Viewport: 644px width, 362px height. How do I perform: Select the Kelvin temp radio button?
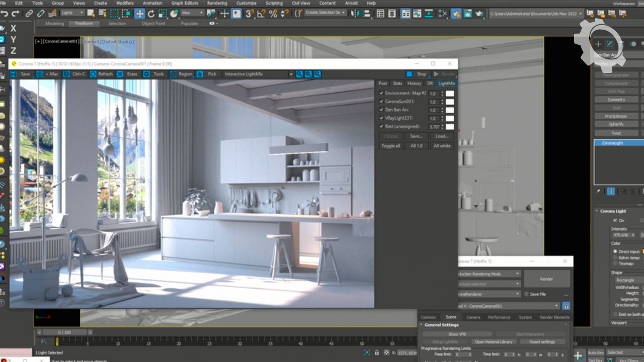coord(615,257)
